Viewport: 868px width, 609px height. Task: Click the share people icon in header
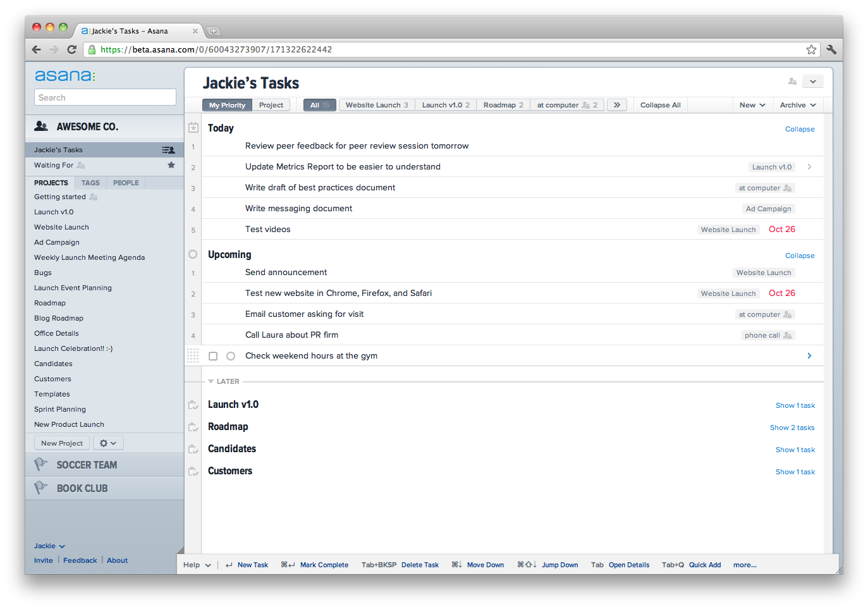(x=792, y=82)
